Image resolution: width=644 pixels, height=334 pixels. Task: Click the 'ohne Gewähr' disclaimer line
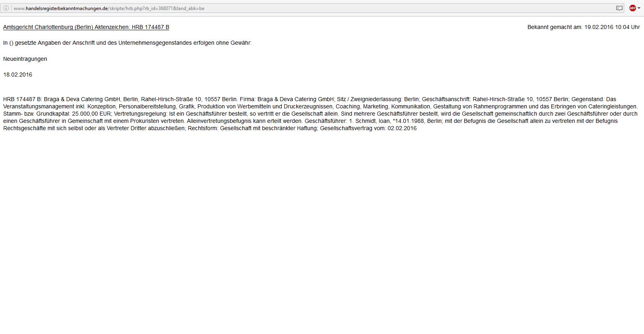click(127, 43)
